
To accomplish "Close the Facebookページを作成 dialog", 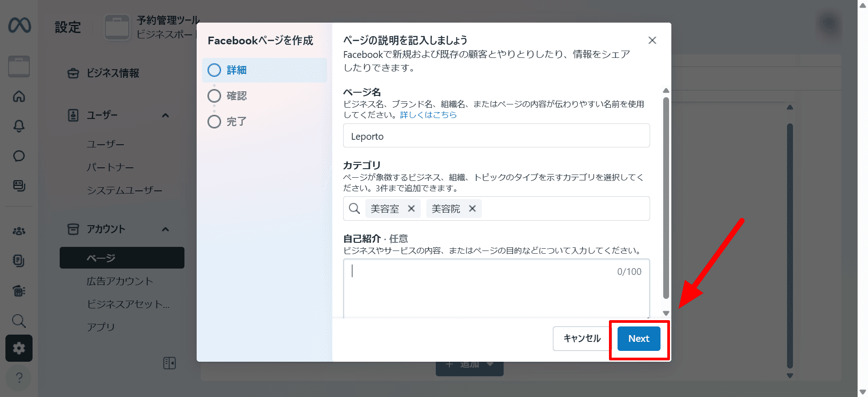I will point(652,40).
